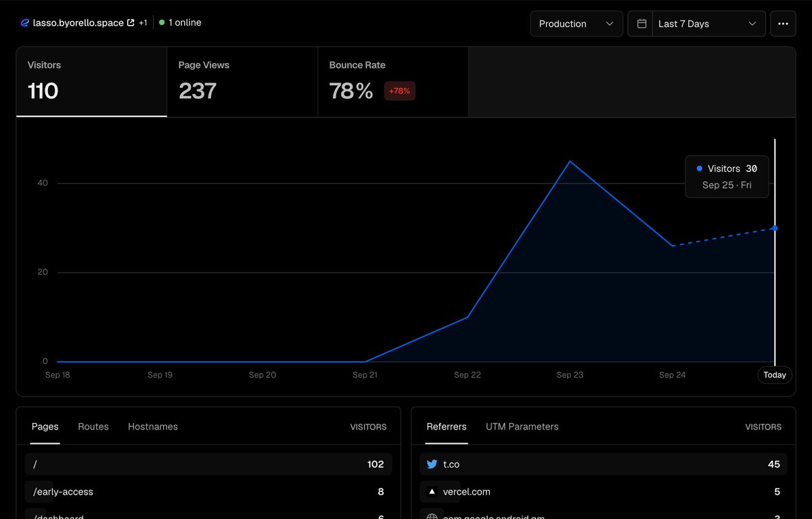
Task: Expand the Production environment dropdown
Action: (577, 24)
